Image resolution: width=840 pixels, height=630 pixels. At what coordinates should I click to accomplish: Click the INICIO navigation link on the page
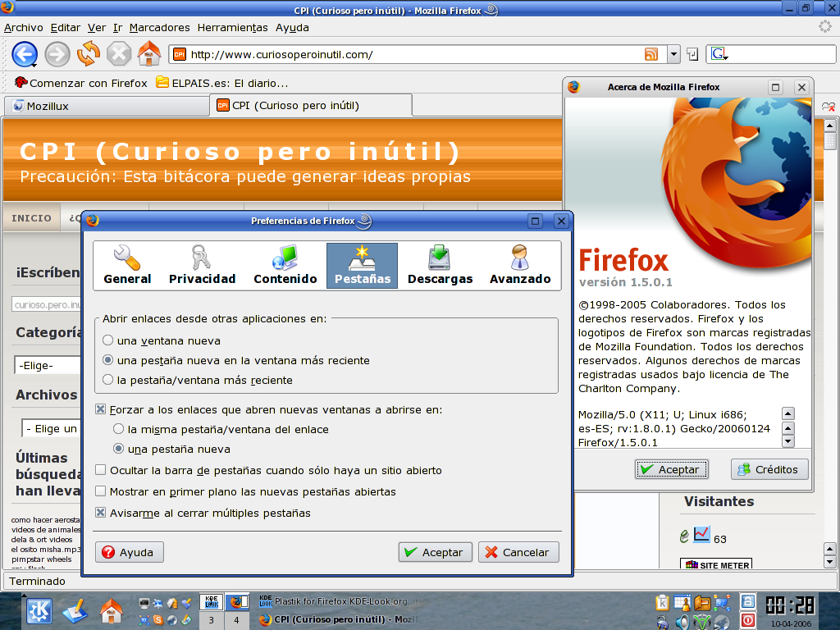coord(32,218)
